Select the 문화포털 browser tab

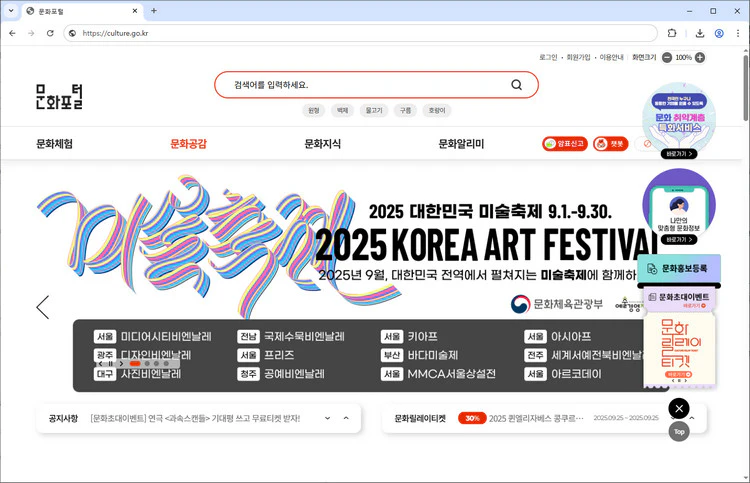(82, 11)
